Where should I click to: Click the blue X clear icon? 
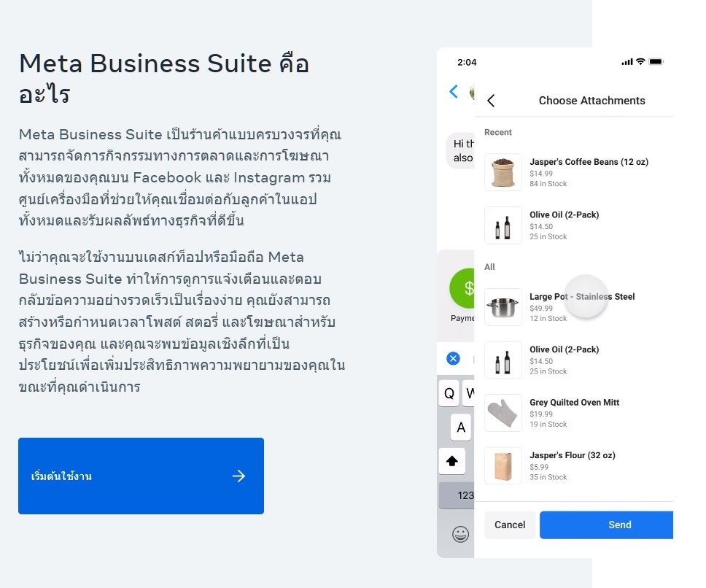(453, 358)
